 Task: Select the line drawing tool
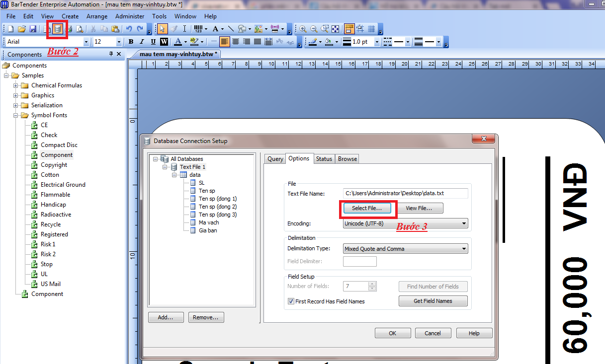[x=231, y=29]
